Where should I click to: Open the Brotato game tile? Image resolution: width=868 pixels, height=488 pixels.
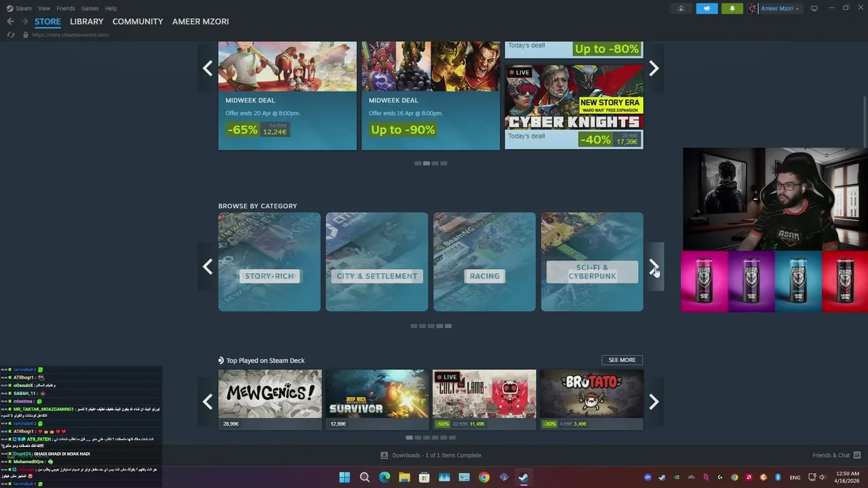tap(591, 399)
